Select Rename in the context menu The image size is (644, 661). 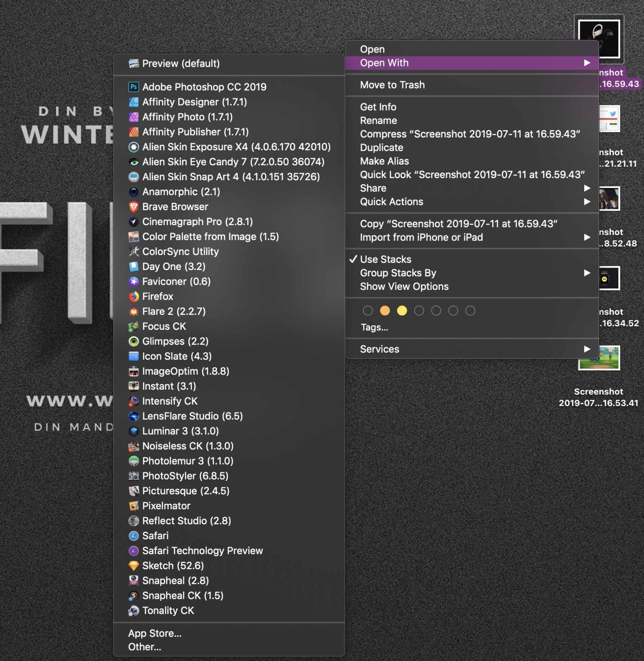click(x=472, y=120)
